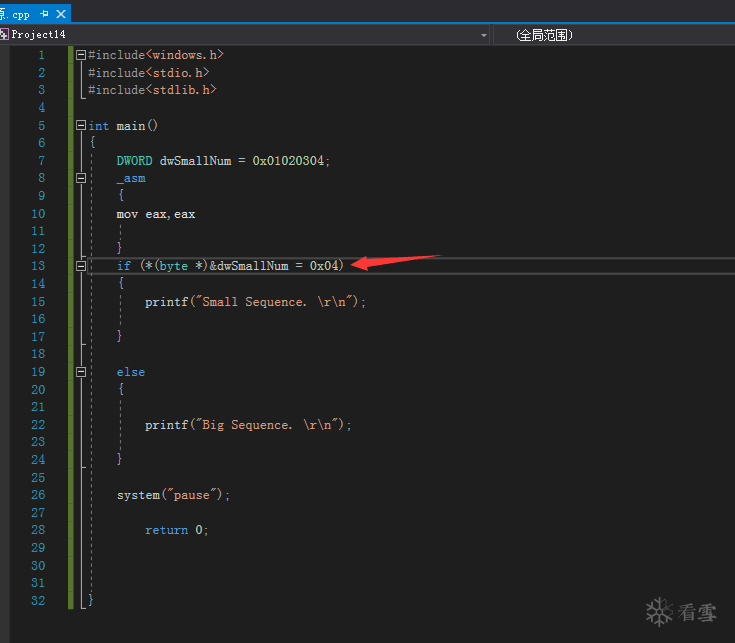Open the Project14 dropdown arrow
Viewport: 735px width, 643px height.
tap(484, 35)
